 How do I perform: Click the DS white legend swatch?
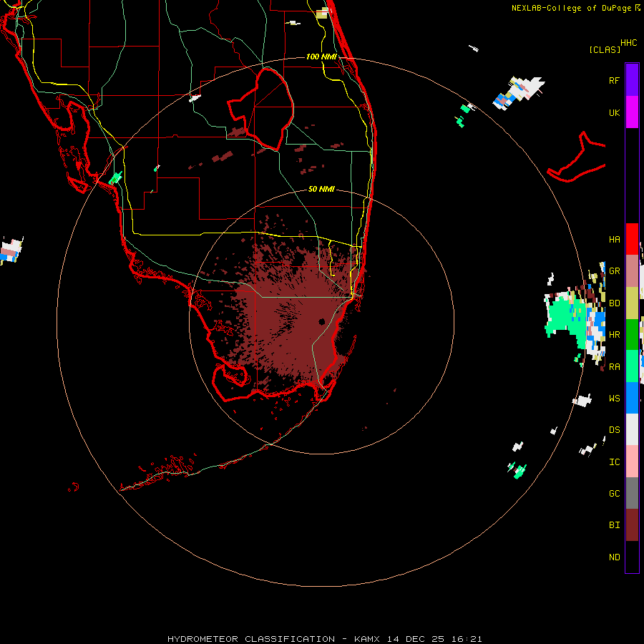tap(632, 429)
